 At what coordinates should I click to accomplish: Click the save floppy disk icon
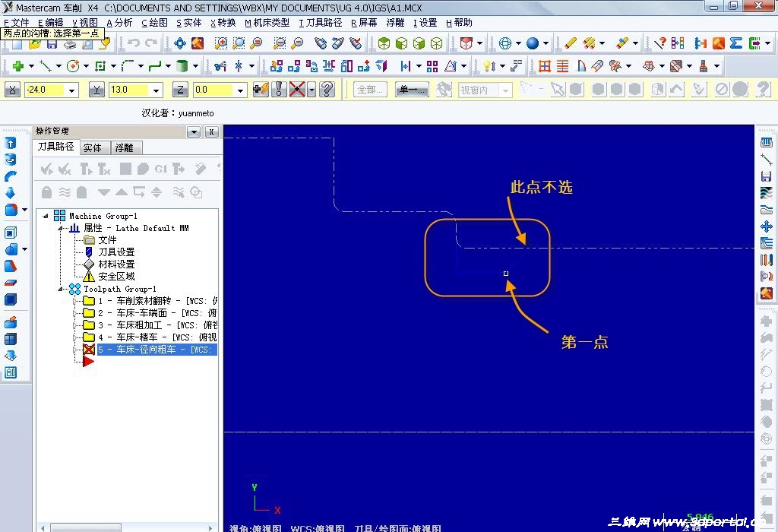click(52, 44)
